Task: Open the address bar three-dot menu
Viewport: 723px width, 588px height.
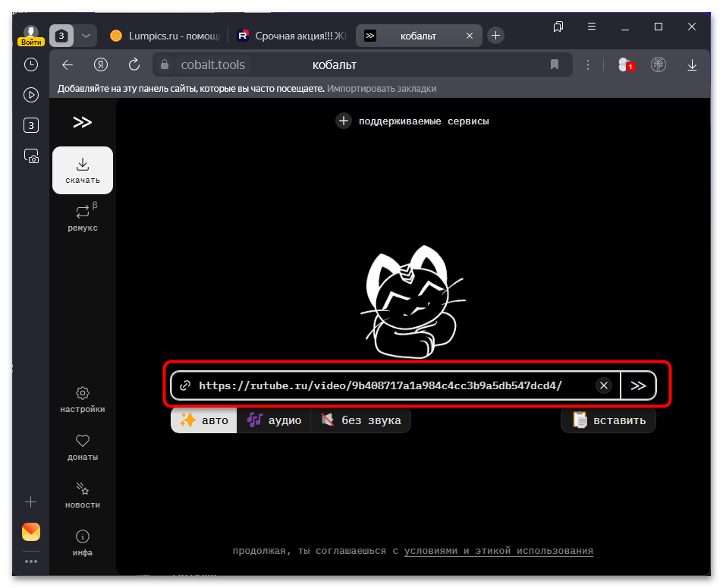Action: [x=588, y=65]
